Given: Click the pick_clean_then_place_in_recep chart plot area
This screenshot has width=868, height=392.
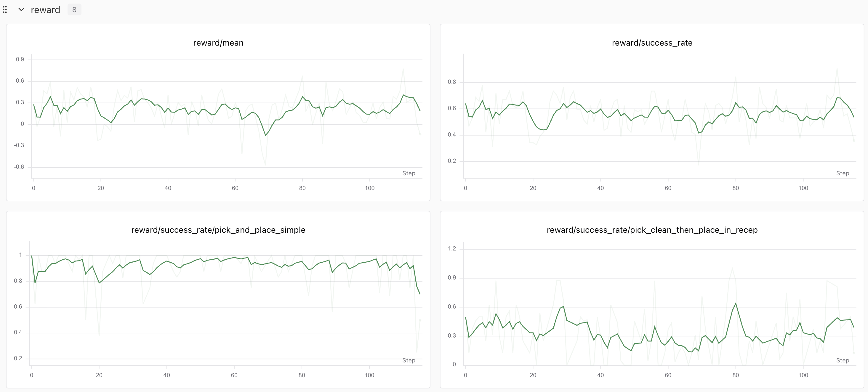Looking at the screenshot, I should pos(660,303).
